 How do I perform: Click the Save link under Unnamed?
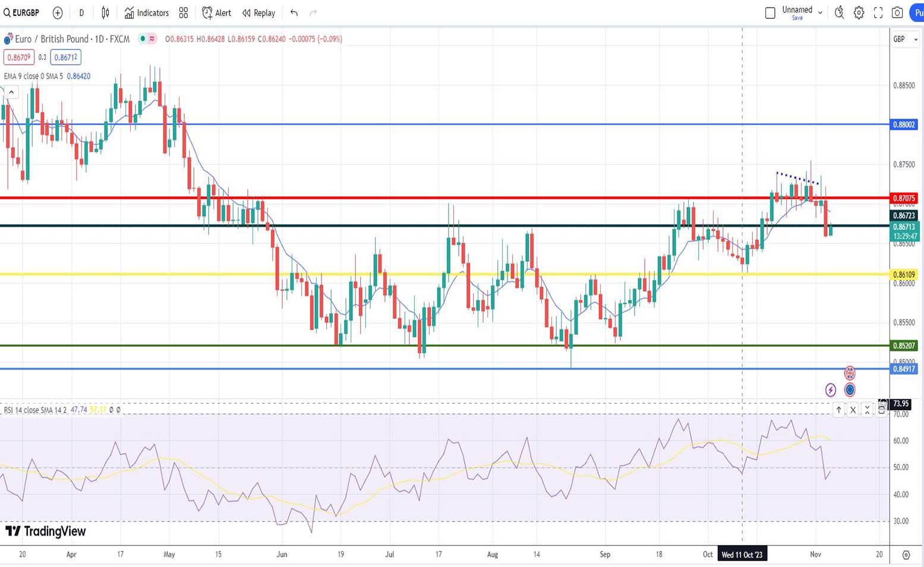tap(797, 18)
